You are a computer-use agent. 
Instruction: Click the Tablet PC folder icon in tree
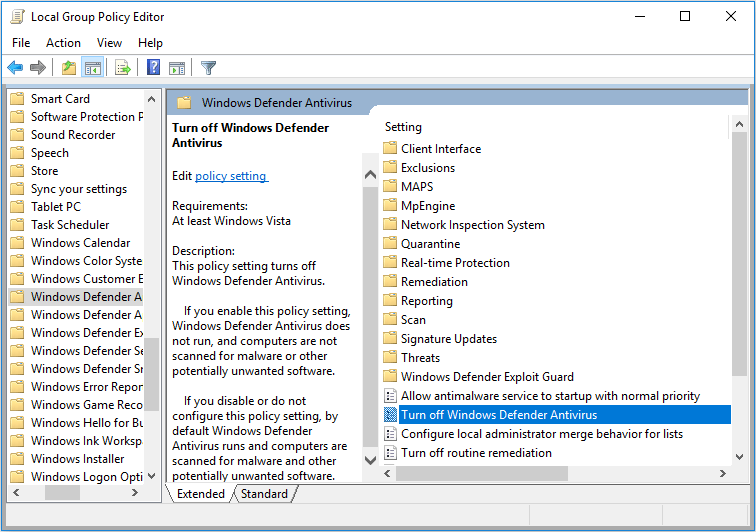(17, 206)
